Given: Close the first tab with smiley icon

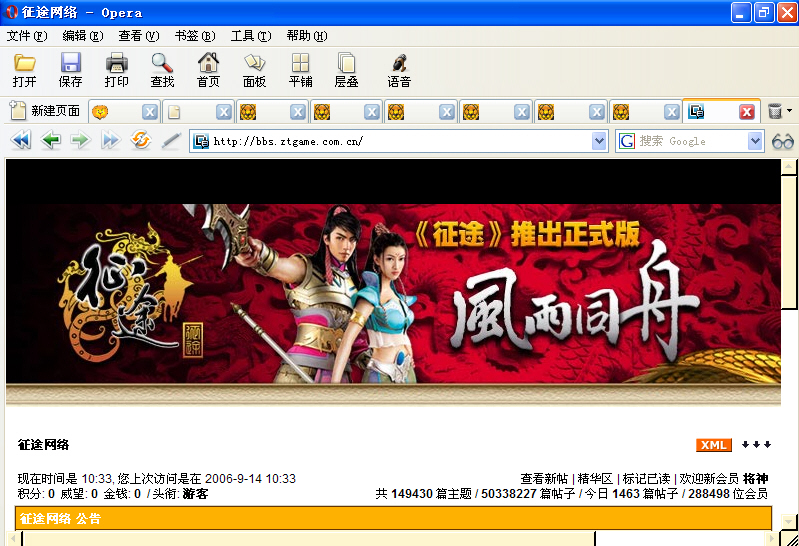Looking at the screenshot, I should tap(149, 112).
